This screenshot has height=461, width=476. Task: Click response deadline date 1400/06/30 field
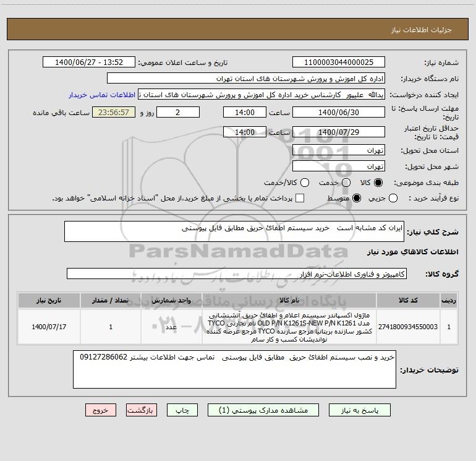tap(339, 112)
